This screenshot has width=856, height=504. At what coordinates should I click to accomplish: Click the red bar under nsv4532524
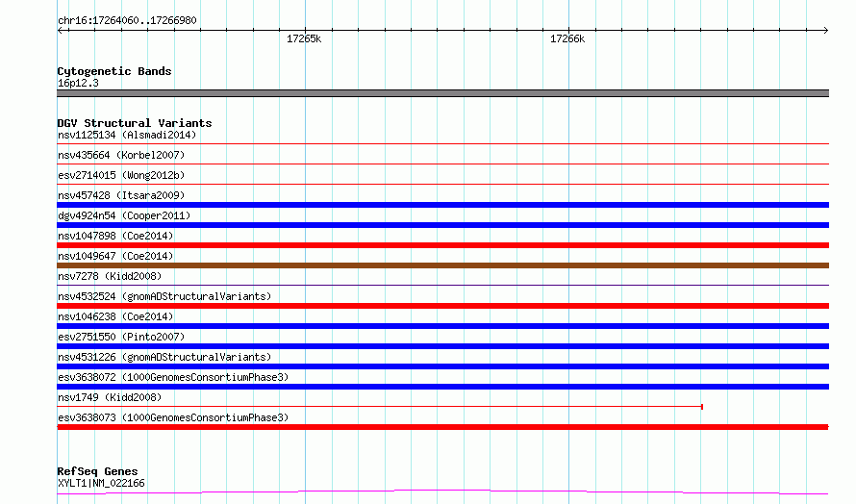(442, 306)
